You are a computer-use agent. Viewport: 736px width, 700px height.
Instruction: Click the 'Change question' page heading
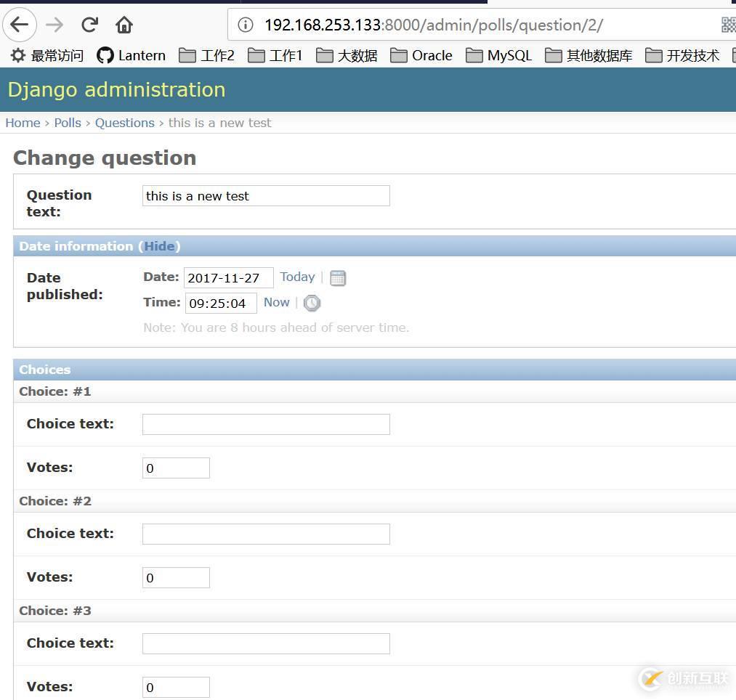click(x=105, y=158)
